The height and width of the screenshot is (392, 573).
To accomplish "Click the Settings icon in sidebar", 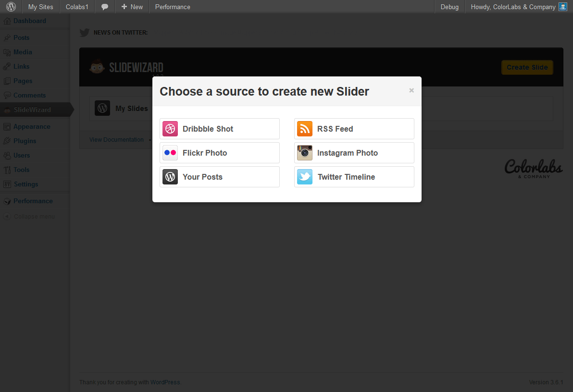I will 7,184.
